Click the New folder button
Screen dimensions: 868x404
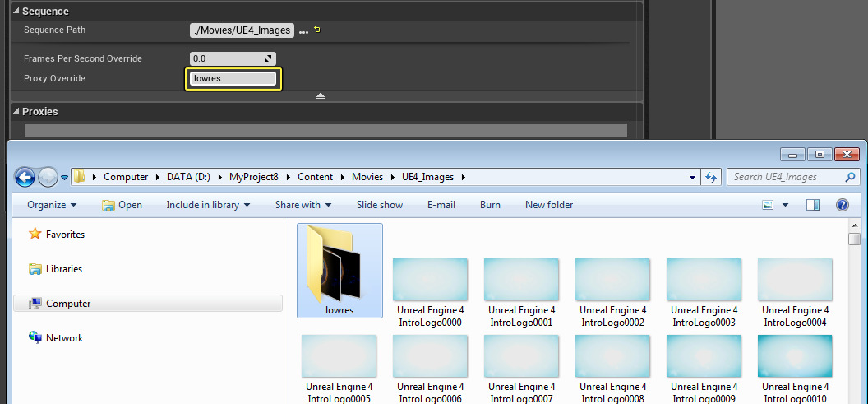548,205
